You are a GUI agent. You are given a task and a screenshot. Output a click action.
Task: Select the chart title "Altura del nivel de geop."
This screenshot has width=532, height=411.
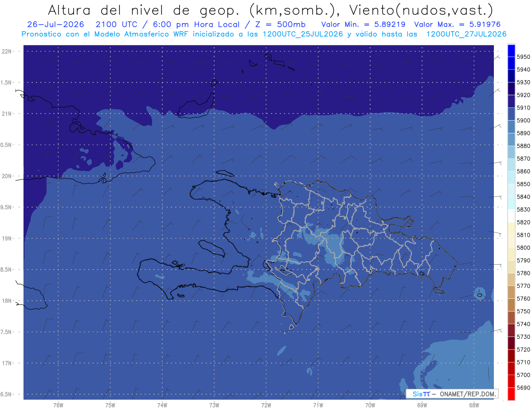(145, 10)
